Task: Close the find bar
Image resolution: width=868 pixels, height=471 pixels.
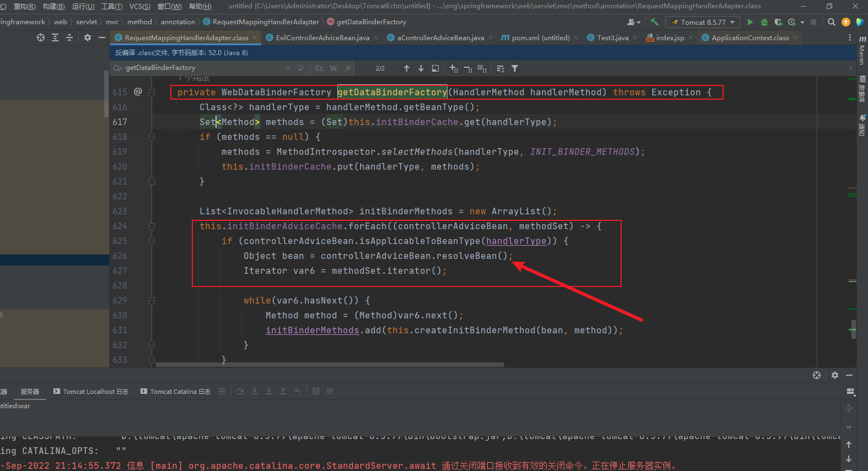Action: 850,68
